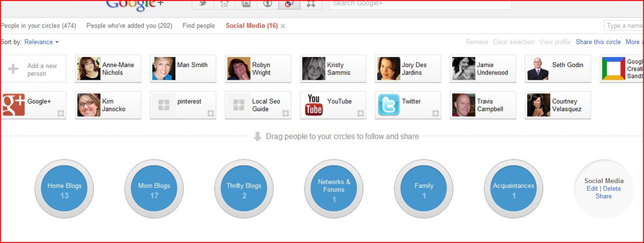
Task: Click the YouTube logo icon
Action: click(313, 105)
